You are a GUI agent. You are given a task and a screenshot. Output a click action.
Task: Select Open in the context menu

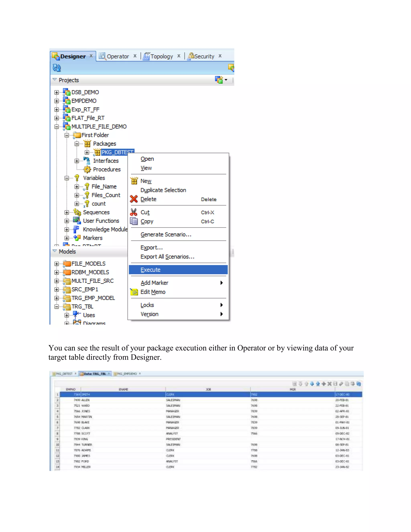tap(178, 159)
